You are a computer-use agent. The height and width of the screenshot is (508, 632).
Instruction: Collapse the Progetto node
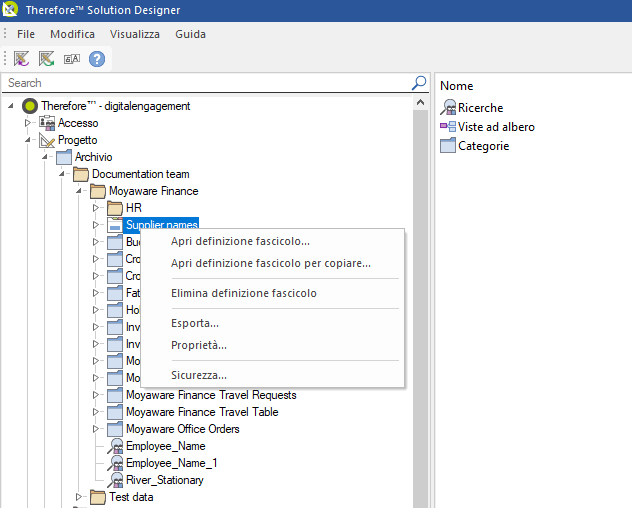click(x=28, y=140)
